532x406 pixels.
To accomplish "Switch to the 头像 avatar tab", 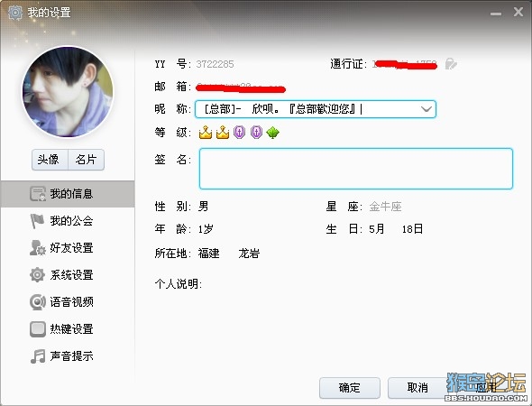I will click(50, 160).
